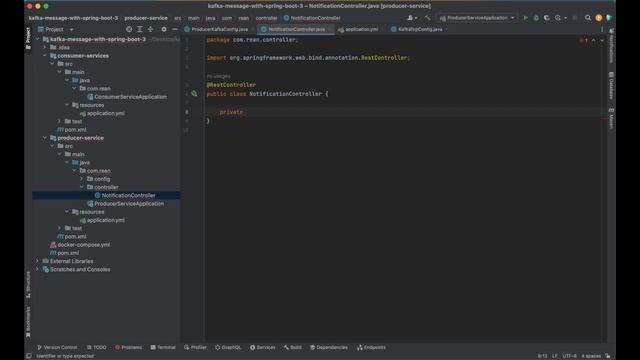
Task: Open the Profiler tool window
Action: tap(195, 347)
